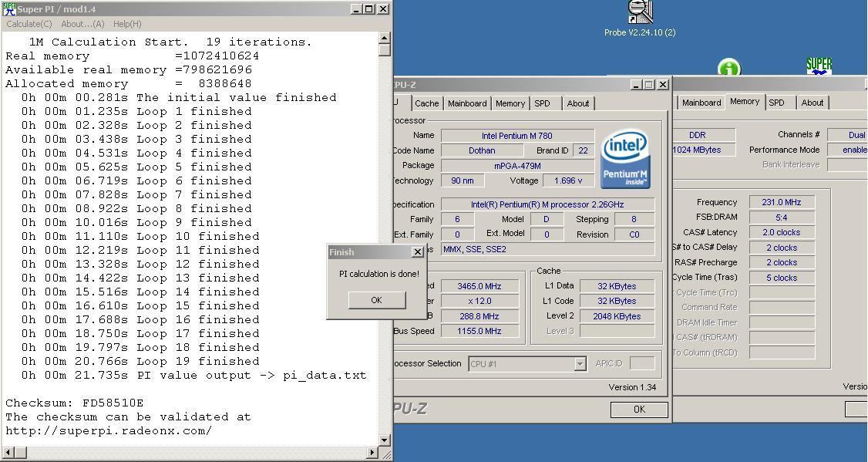Click the green info desktop icon
The height and width of the screenshot is (462, 868).
(729, 68)
